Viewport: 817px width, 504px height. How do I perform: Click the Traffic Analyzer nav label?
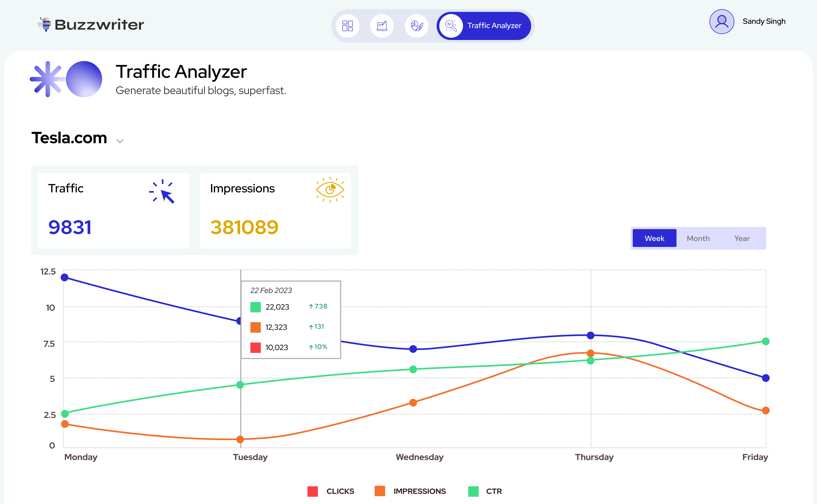click(494, 26)
